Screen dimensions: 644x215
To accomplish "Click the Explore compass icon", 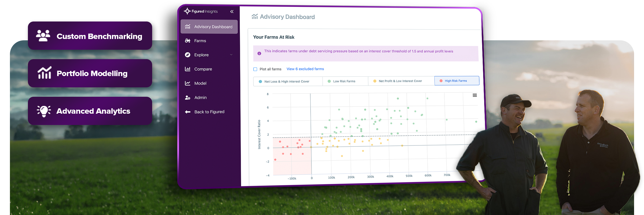I will tap(188, 55).
